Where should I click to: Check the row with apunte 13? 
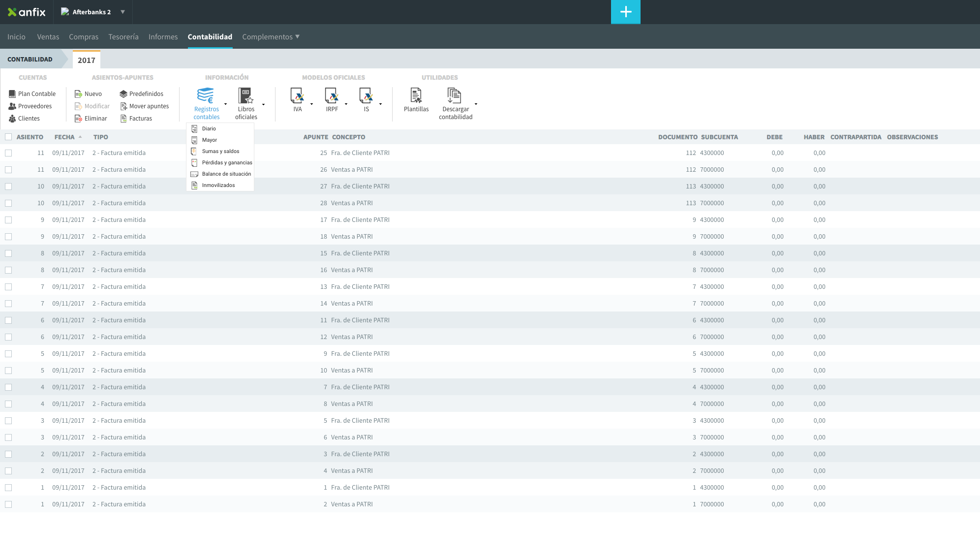[8, 287]
